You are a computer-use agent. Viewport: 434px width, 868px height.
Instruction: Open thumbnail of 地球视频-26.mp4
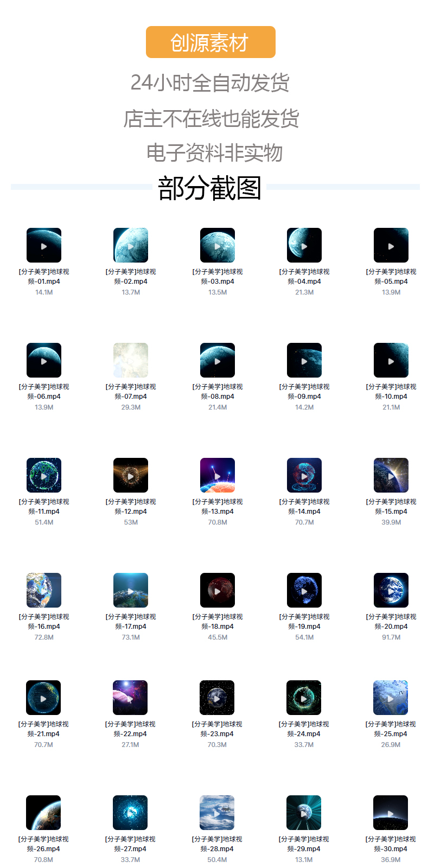point(43,813)
